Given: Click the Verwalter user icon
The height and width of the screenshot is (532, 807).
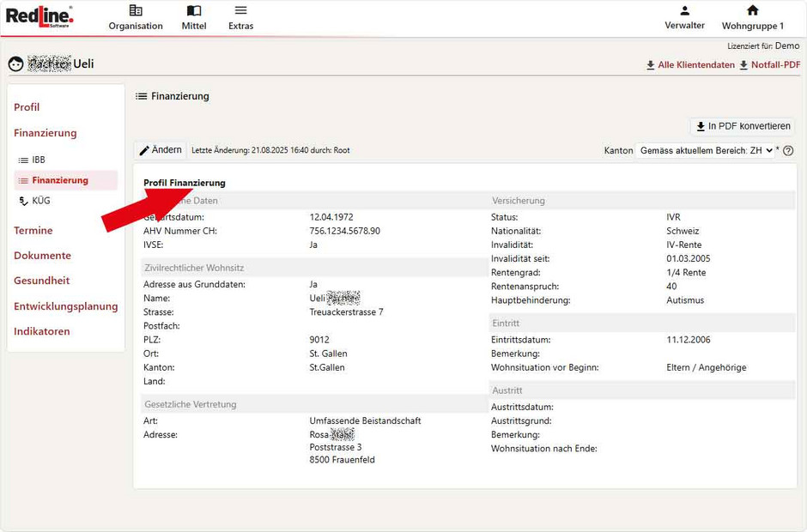Looking at the screenshot, I should click(684, 11).
